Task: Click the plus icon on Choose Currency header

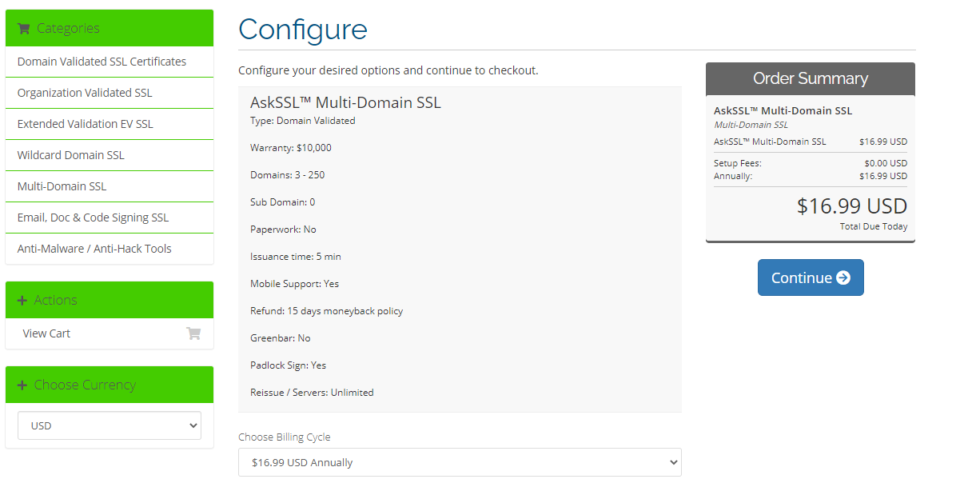Action: pos(22,384)
